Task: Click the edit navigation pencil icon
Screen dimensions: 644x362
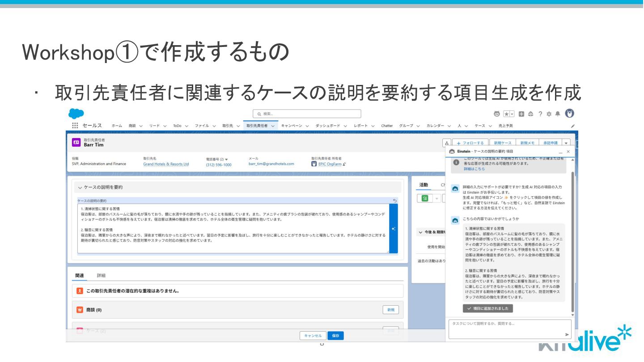Action: click(x=573, y=126)
